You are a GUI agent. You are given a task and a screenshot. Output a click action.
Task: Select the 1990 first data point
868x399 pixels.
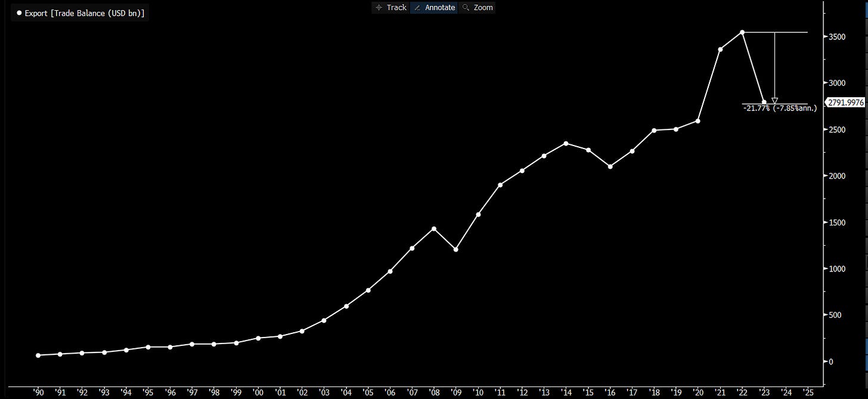[38, 355]
